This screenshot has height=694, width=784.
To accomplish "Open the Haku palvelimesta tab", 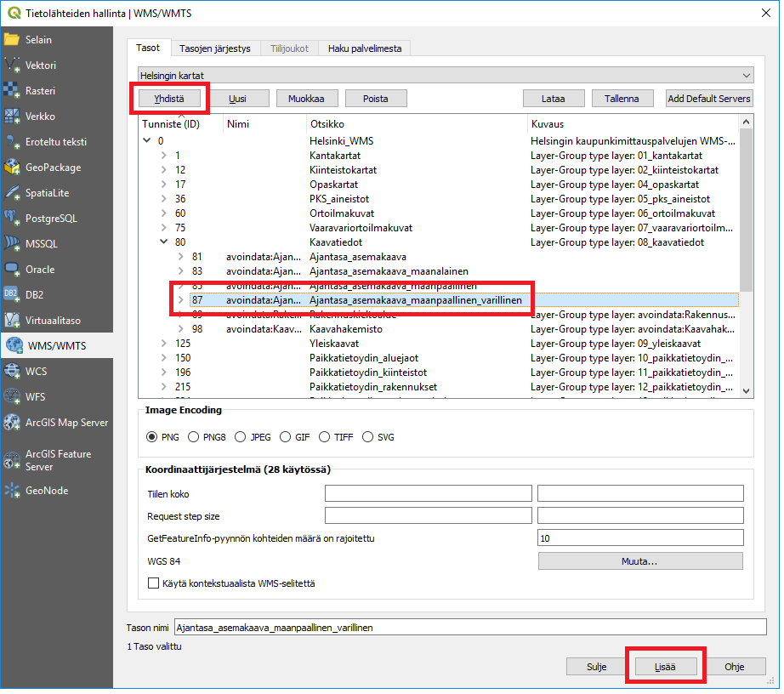I will click(366, 48).
